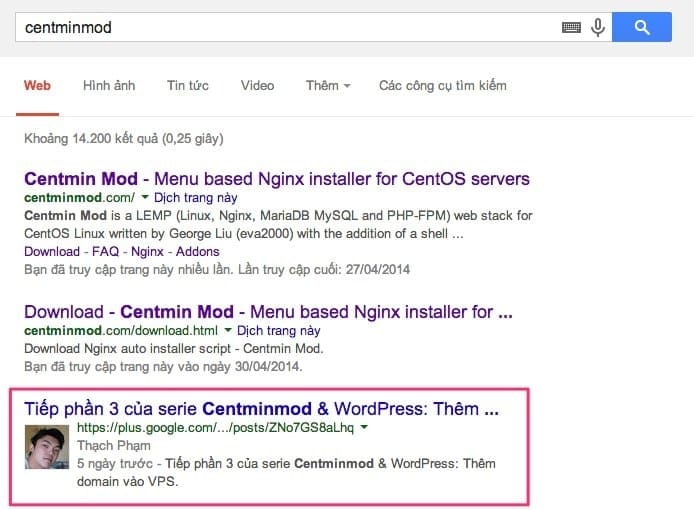Viewport: 694px width, 510px height.
Task: Submit search with the magnifier button
Action: pos(642,27)
